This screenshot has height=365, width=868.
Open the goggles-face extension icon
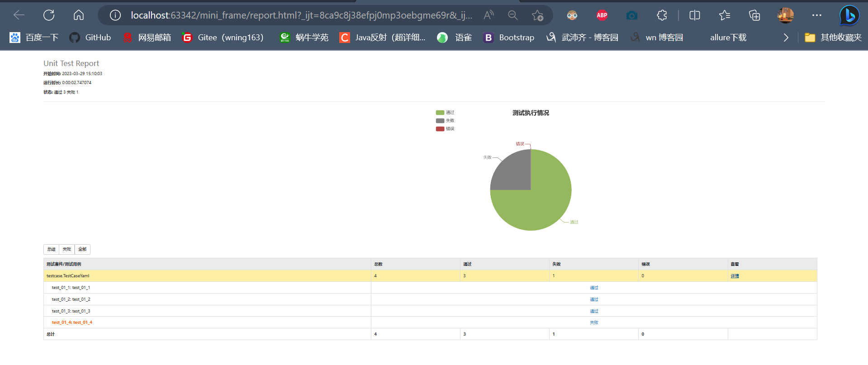point(572,15)
